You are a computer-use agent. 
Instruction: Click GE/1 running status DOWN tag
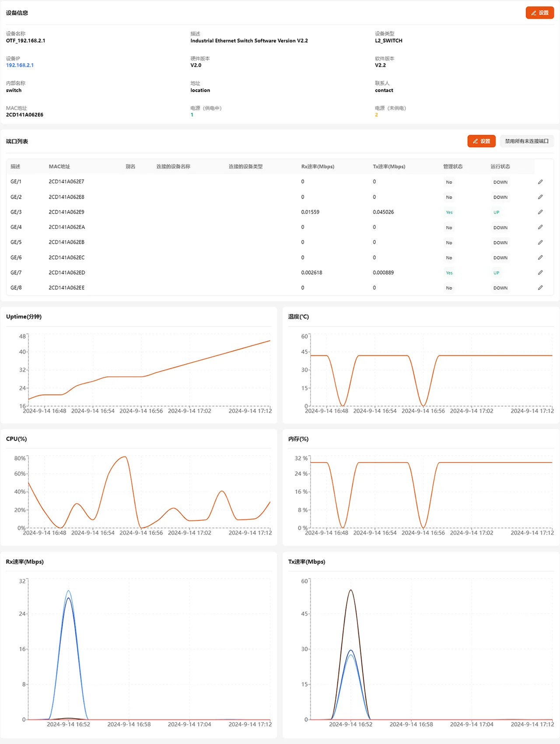point(500,182)
